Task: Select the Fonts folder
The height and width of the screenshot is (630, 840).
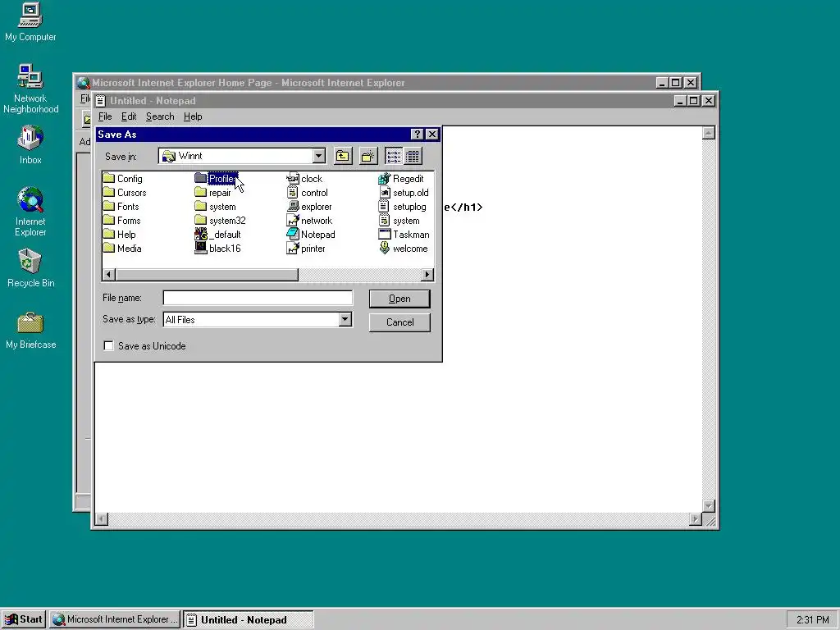Action: pos(121,206)
